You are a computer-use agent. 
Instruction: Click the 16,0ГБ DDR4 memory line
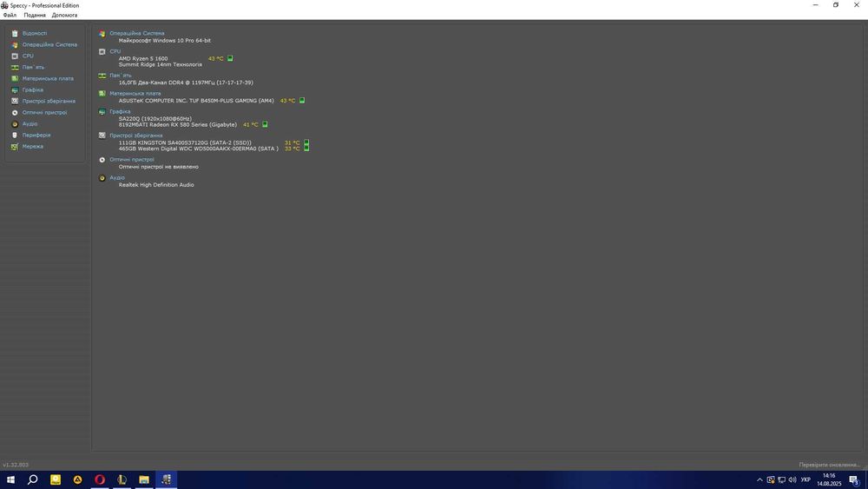[x=186, y=83]
